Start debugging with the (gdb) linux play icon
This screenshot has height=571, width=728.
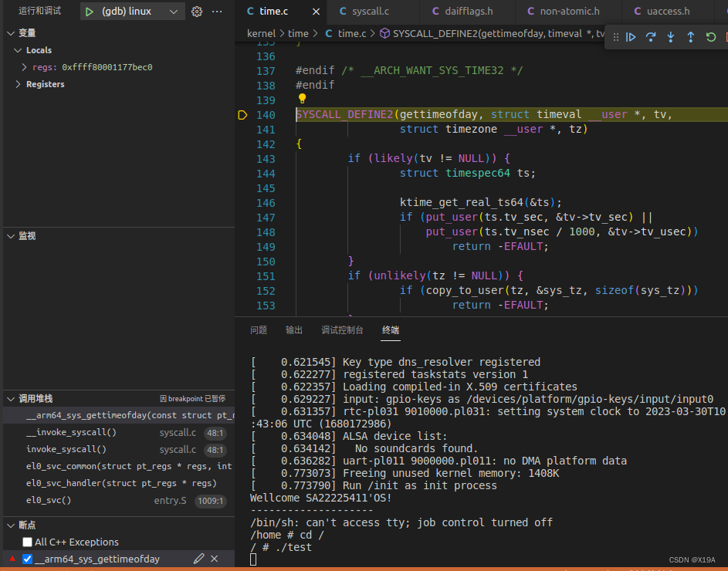(87, 11)
